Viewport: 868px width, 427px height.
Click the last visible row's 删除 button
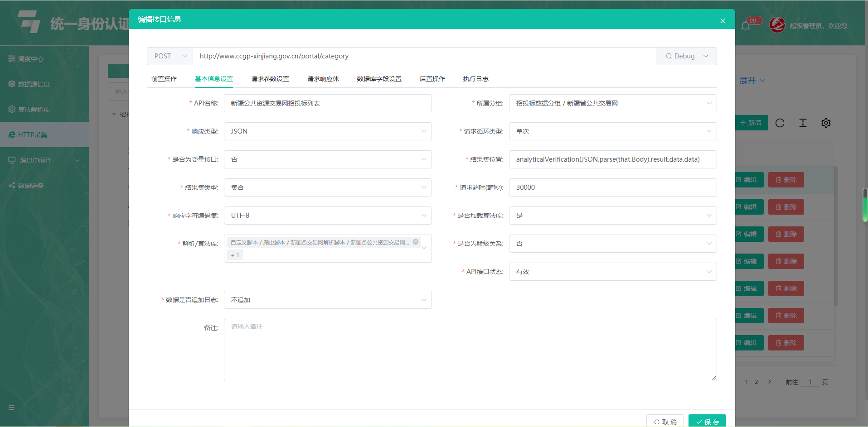(786, 343)
